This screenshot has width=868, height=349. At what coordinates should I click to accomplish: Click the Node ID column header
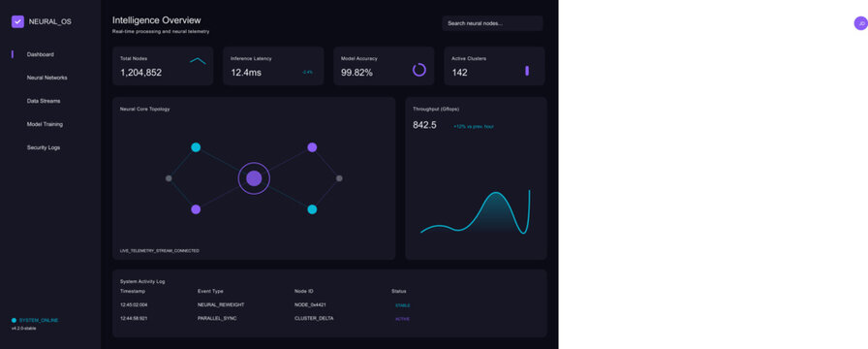tap(304, 291)
